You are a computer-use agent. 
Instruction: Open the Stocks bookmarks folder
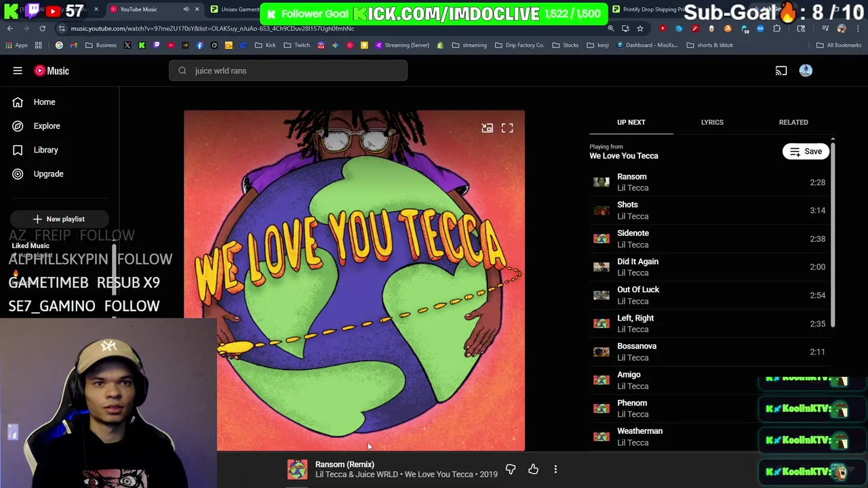click(x=566, y=45)
